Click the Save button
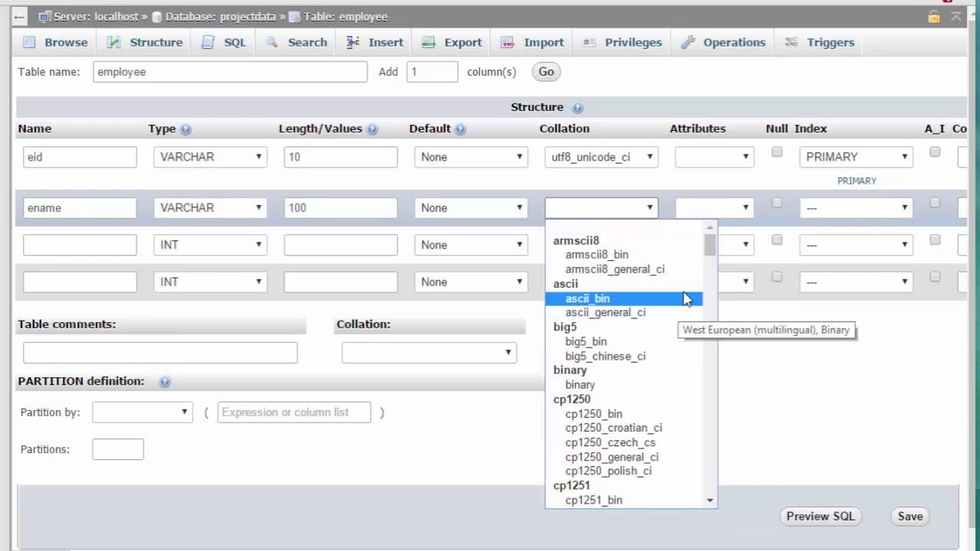The width and height of the screenshot is (980, 551). pos(910,517)
